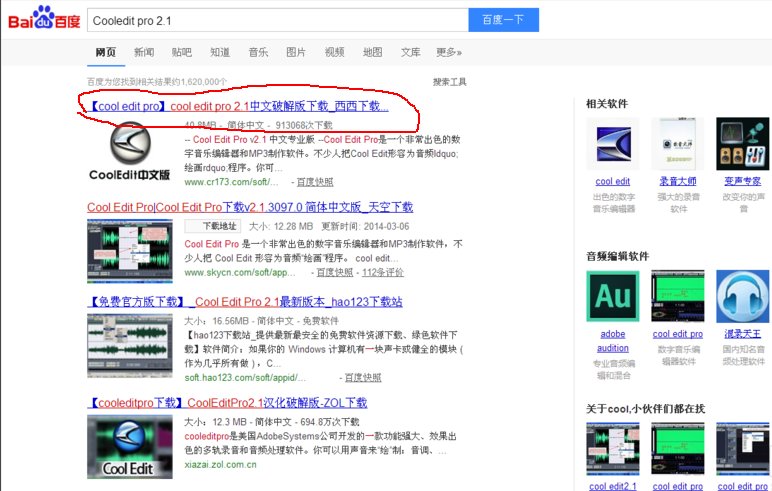Click the 百度一下 search button
Screen dimensions: 772x491
[x=503, y=20]
